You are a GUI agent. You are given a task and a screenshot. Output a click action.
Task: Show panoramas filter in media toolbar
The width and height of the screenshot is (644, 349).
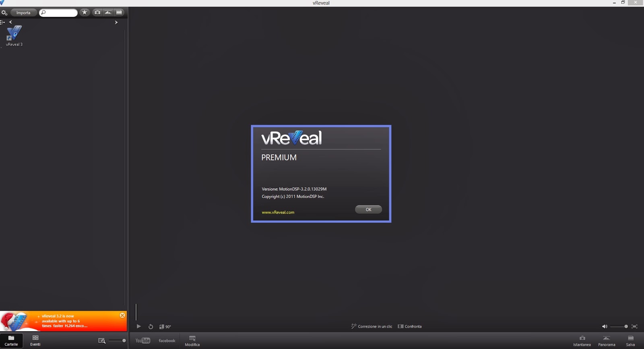(108, 12)
